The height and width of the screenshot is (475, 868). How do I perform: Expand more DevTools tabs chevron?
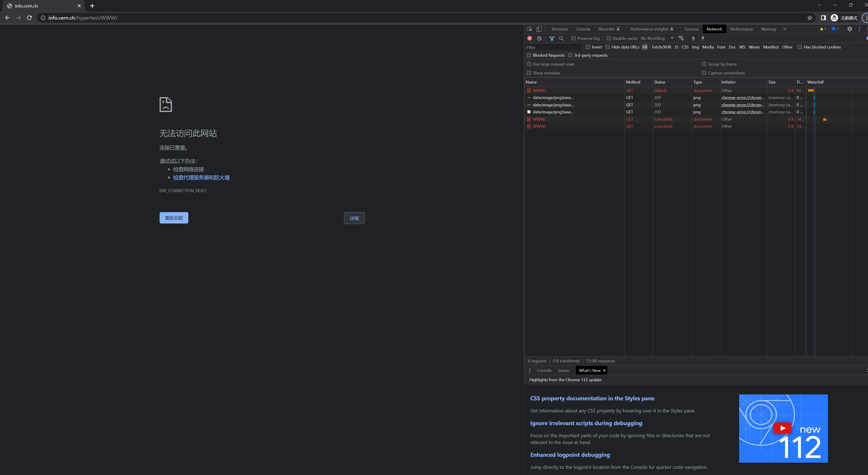click(785, 29)
